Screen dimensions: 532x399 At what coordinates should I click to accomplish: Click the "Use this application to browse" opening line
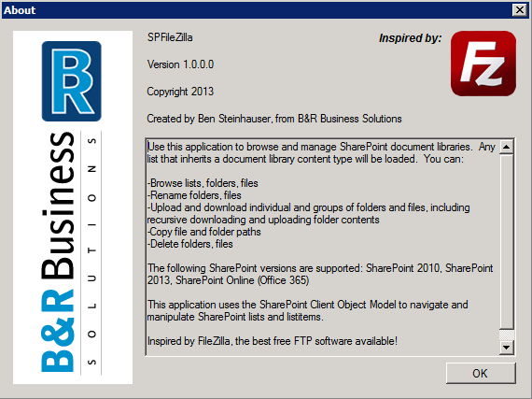click(321, 147)
